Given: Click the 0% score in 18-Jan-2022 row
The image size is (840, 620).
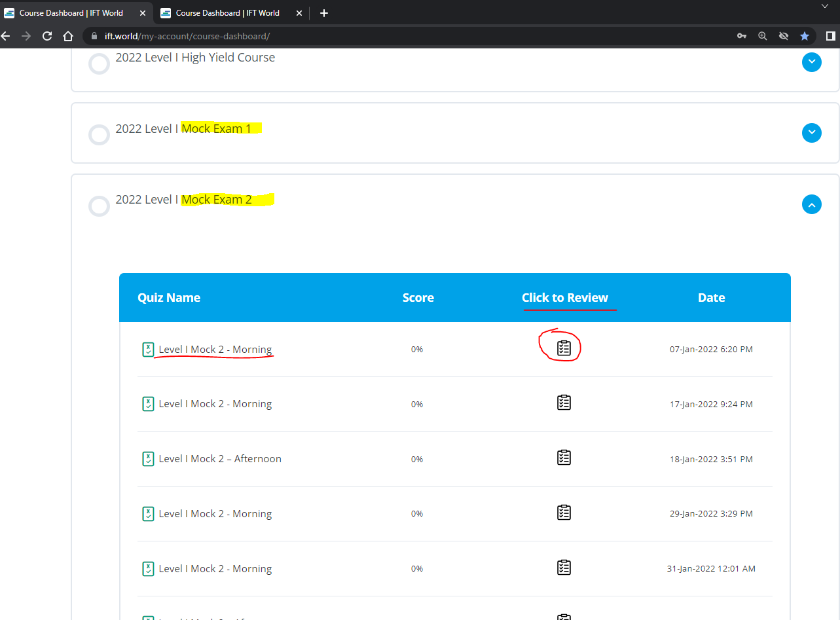Looking at the screenshot, I should point(417,460).
